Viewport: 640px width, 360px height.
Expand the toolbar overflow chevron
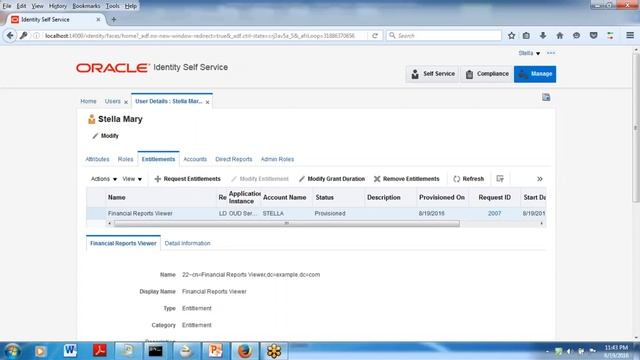tap(540, 179)
